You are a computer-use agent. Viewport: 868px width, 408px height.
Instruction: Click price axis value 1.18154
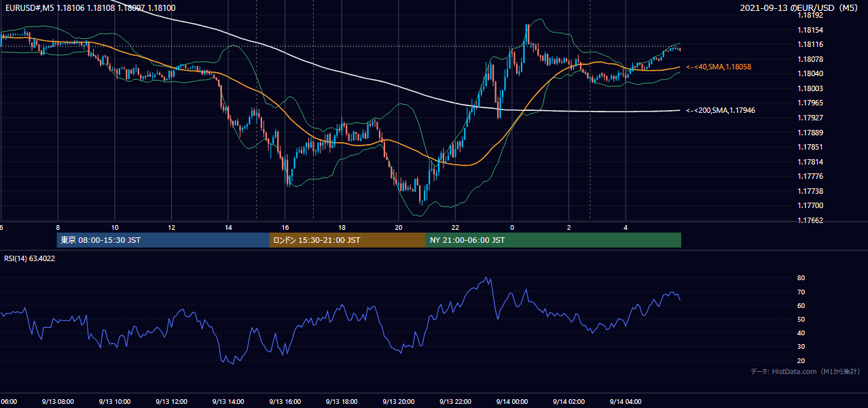pos(811,30)
